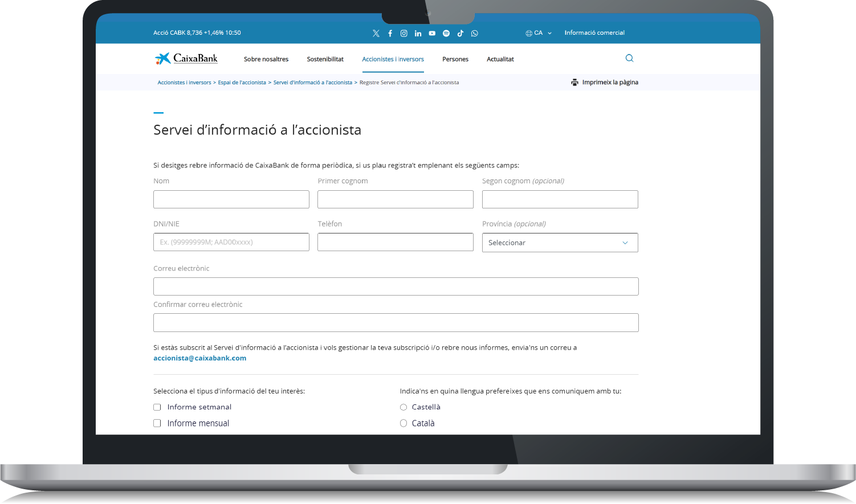
Task: Expand the CA language selector
Action: point(538,32)
